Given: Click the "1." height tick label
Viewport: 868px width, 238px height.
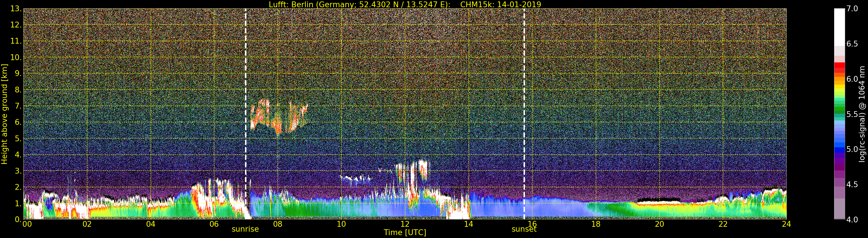Looking at the screenshot, I should (18, 203).
